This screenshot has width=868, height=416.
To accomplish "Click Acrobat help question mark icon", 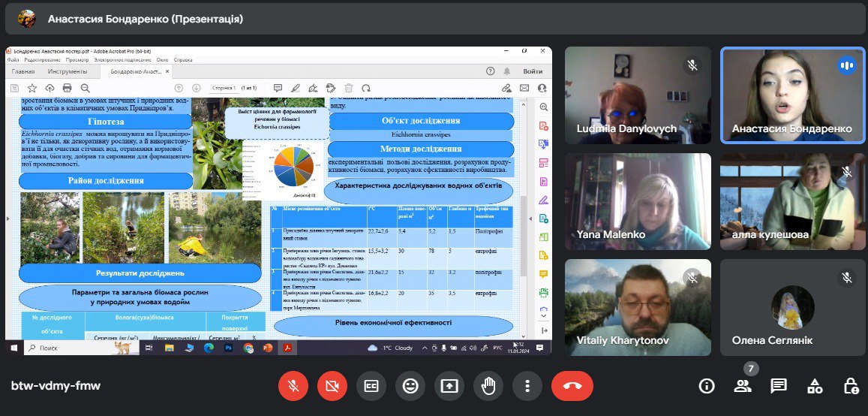I will pos(490,71).
